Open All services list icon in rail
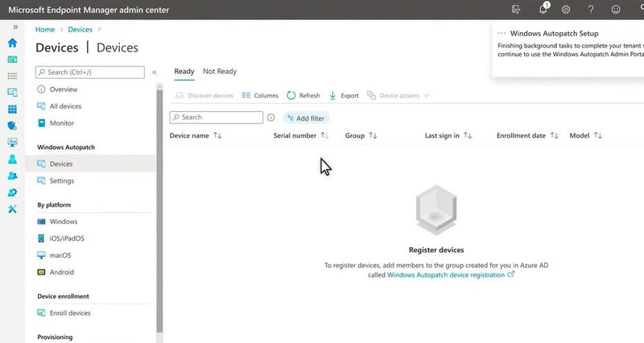Screen dimensions: 644x343 coord(12,76)
